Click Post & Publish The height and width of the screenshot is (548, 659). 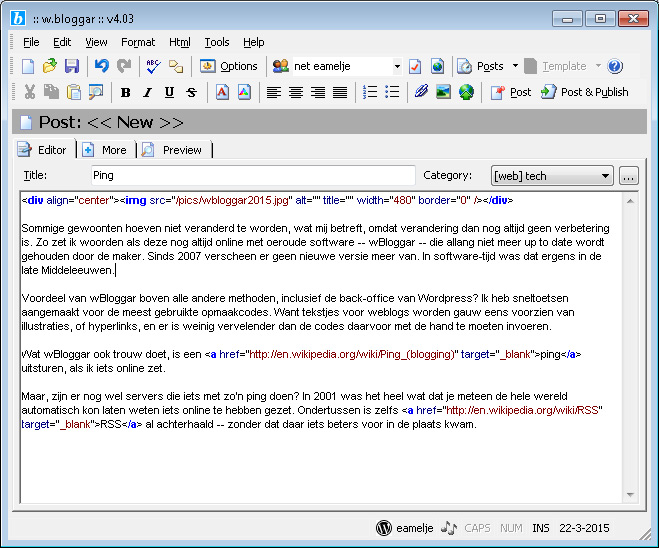click(x=585, y=92)
